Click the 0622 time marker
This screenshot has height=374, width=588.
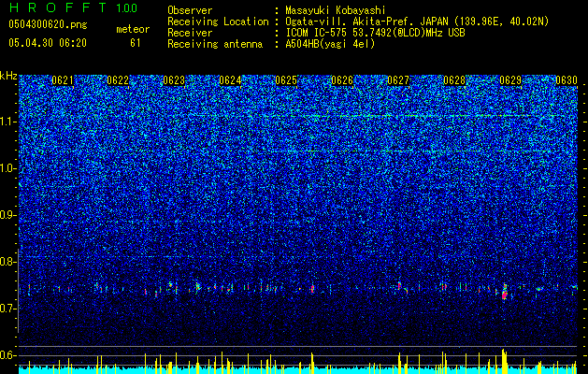(x=118, y=80)
